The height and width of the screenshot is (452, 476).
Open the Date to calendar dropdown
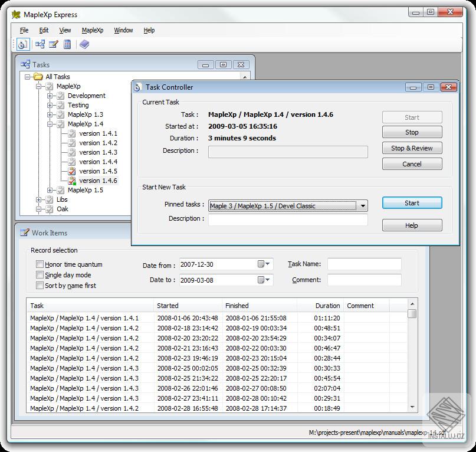pyautogui.click(x=264, y=280)
